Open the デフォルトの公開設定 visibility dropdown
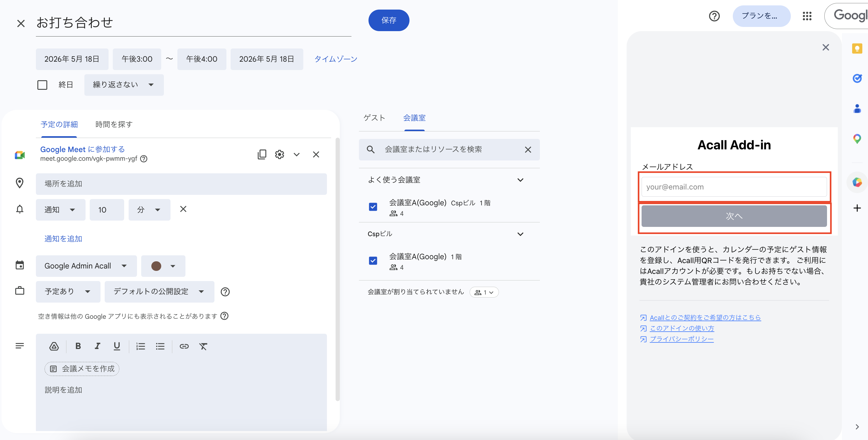Image resolution: width=868 pixels, height=440 pixels. pos(159,292)
